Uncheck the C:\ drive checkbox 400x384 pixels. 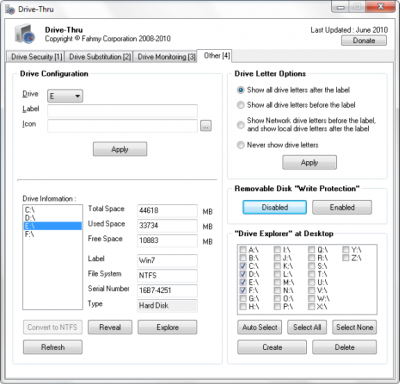[243, 266]
